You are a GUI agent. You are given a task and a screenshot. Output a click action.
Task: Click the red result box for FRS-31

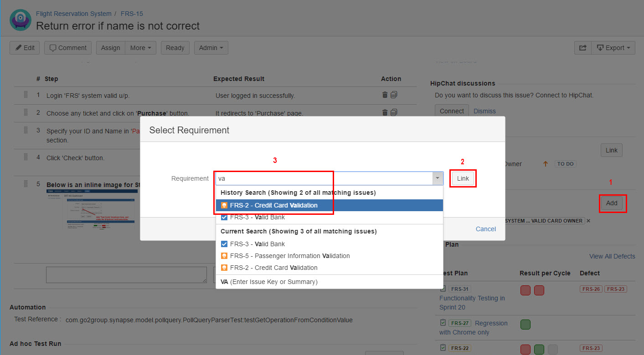click(x=525, y=290)
